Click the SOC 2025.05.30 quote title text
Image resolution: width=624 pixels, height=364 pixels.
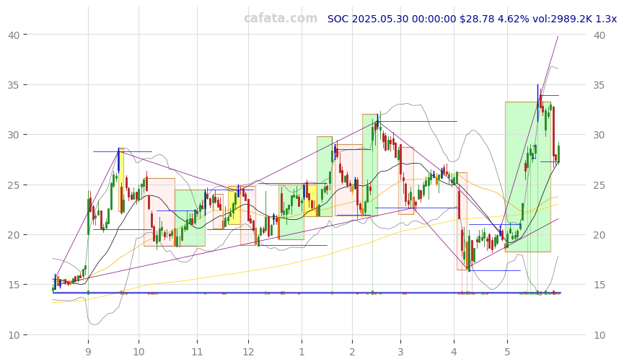click(472, 19)
